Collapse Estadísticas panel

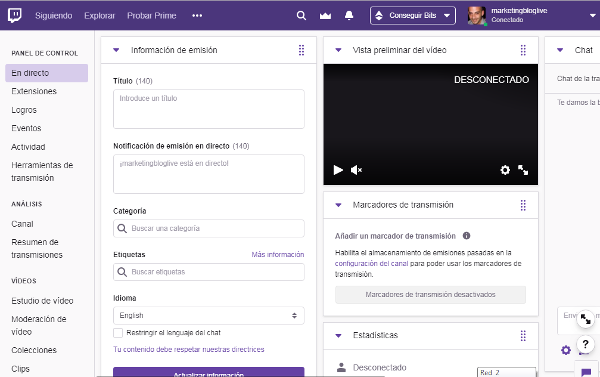click(x=338, y=336)
